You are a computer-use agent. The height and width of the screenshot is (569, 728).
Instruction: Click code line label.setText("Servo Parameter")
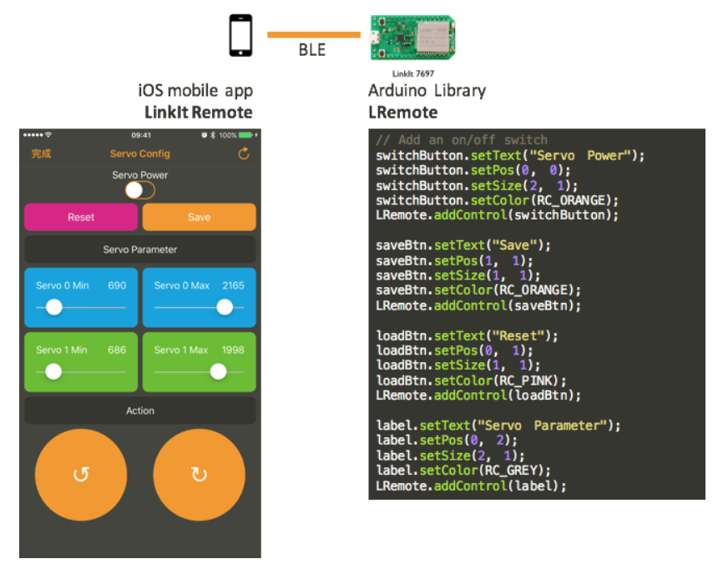click(x=498, y=425)
